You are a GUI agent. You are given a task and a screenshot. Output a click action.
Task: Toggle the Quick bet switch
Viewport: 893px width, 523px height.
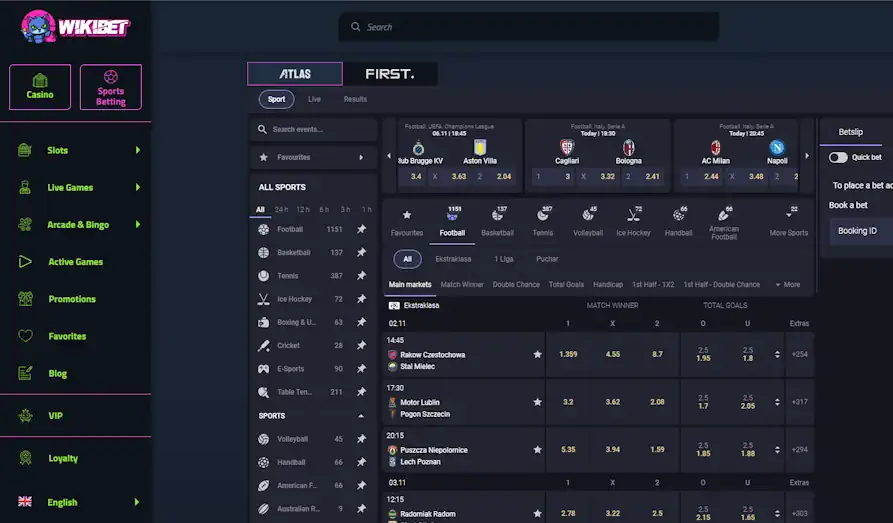pos(838,157)
